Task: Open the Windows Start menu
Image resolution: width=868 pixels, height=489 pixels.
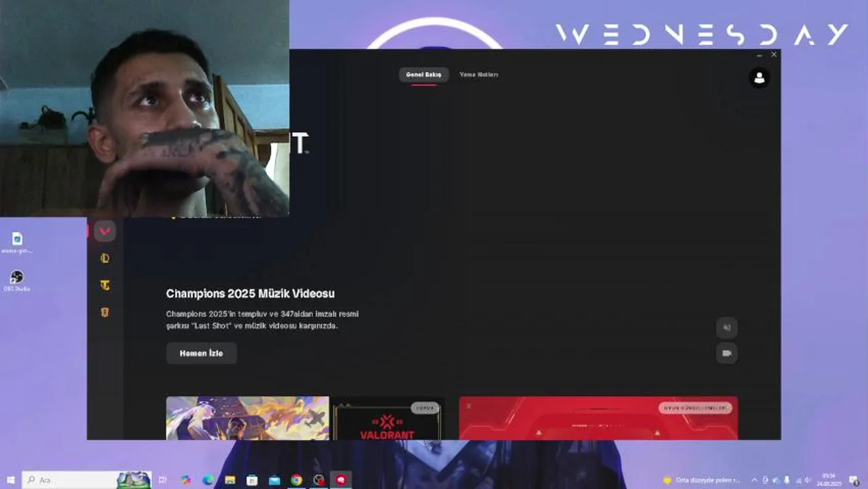Action: click(x=10, y=480)
